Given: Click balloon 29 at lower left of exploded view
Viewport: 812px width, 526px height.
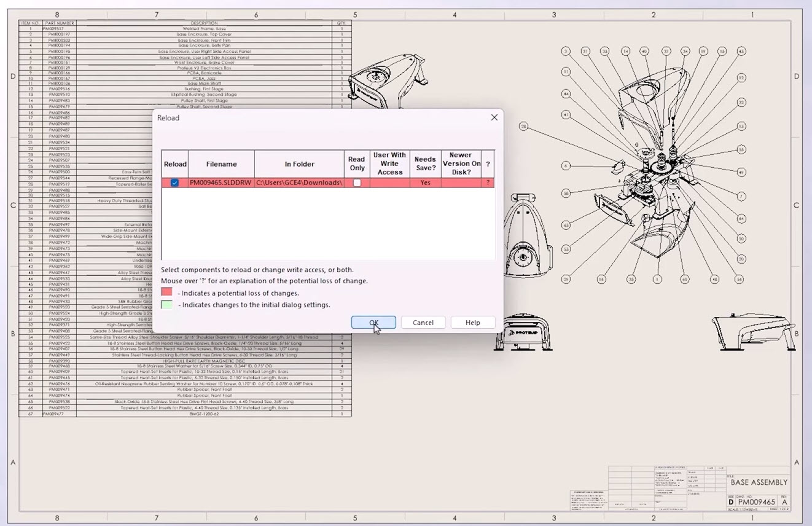Looking at the screenshot, I should 566,280.
